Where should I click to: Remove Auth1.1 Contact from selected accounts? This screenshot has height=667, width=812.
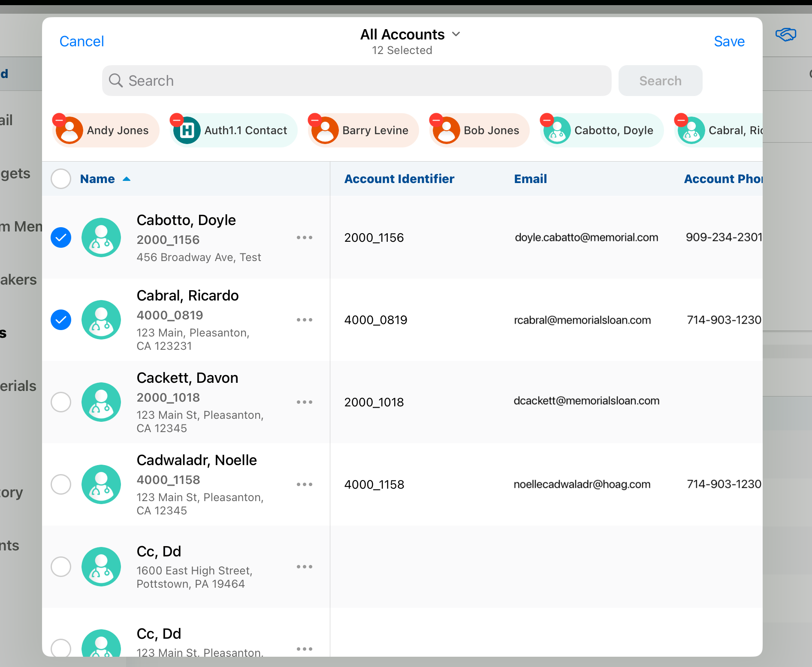click(177, 120)
